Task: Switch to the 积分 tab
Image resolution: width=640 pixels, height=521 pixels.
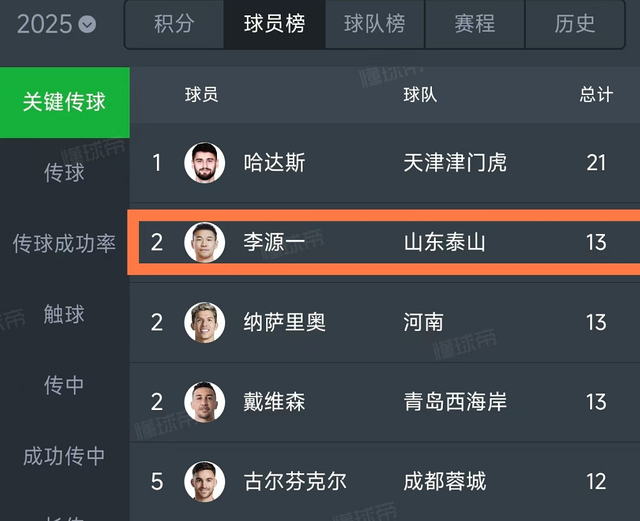Action: (174, 24)
